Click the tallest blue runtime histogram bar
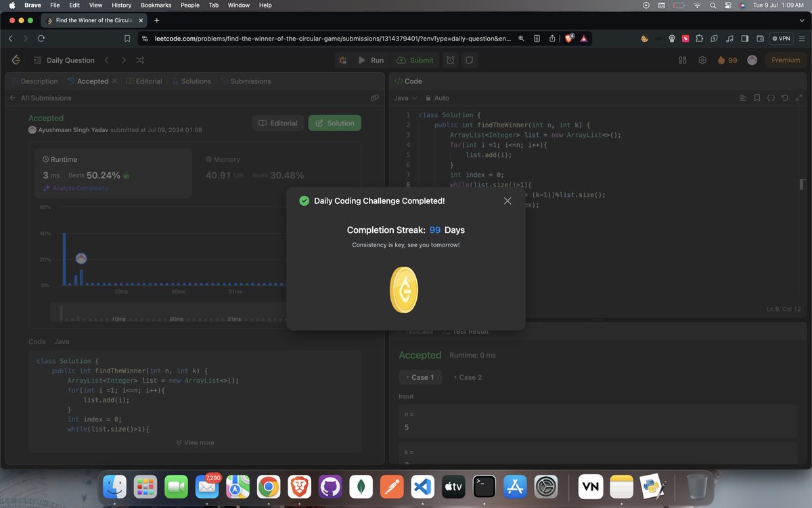 [x=64, y=259]
